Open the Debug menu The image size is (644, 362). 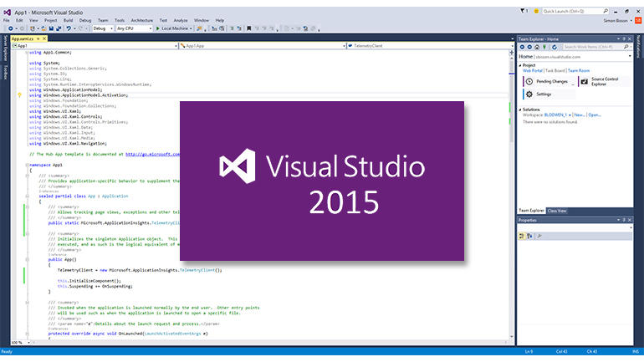click(x=85, y=20)
